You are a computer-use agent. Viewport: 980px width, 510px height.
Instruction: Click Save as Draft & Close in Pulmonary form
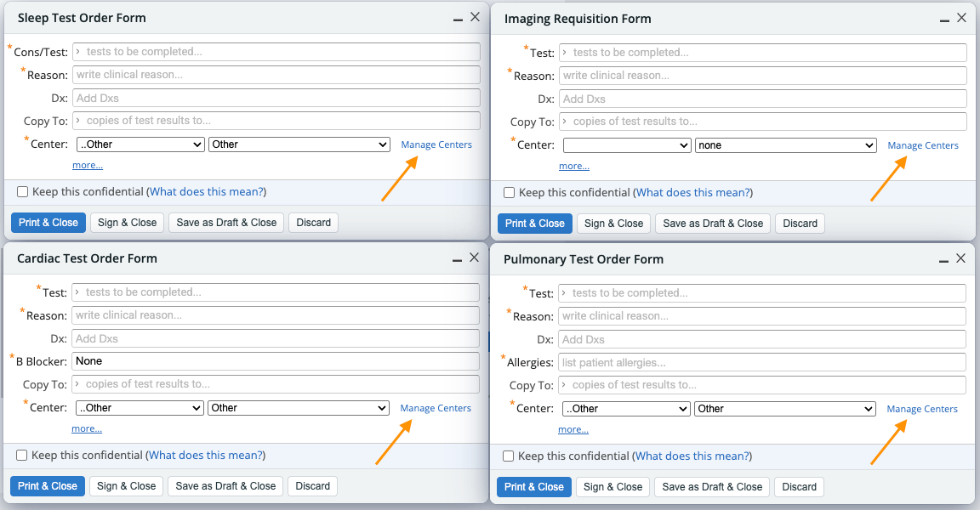(713, 487)
